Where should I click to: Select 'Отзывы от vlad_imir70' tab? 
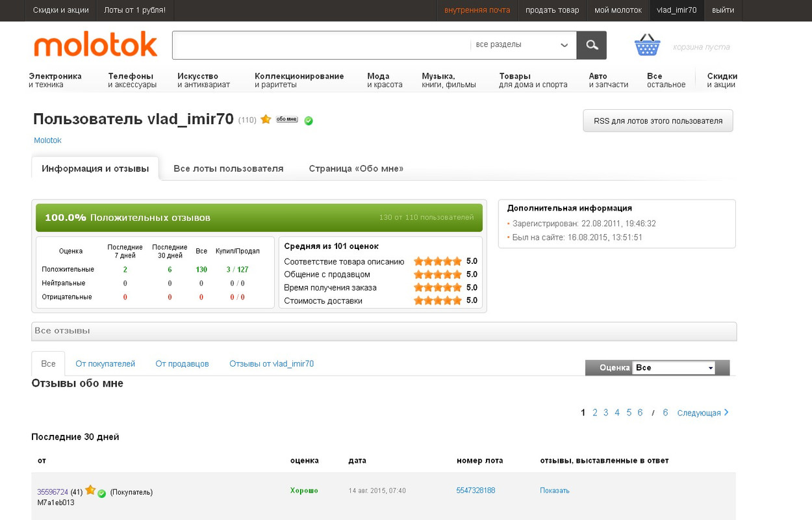[272, 364]
